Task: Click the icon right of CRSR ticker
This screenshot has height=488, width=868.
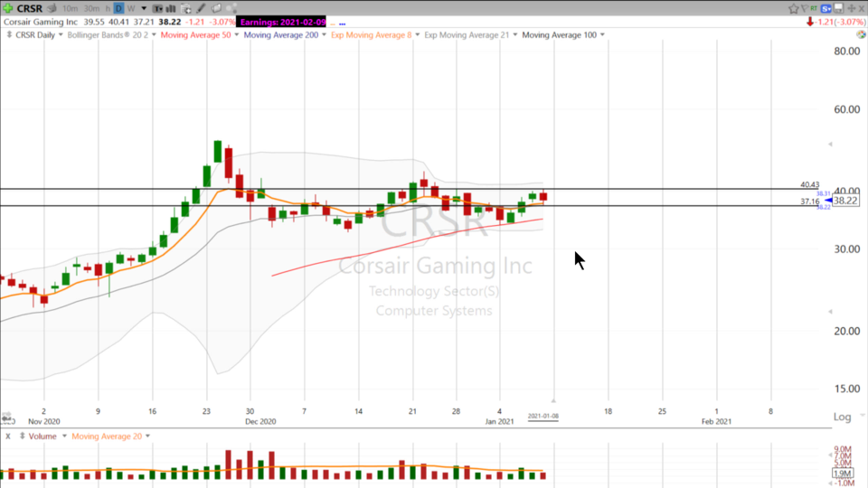Action: pyautogui.click(x=52, y=8)
